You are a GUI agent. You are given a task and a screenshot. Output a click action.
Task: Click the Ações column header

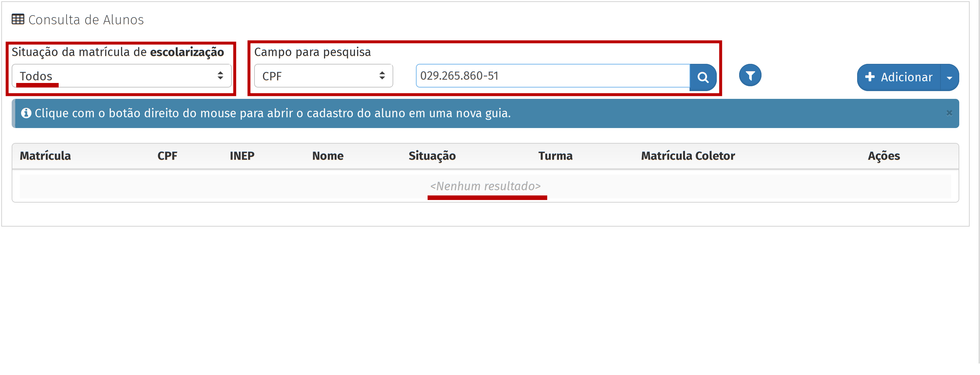point(883,156)
